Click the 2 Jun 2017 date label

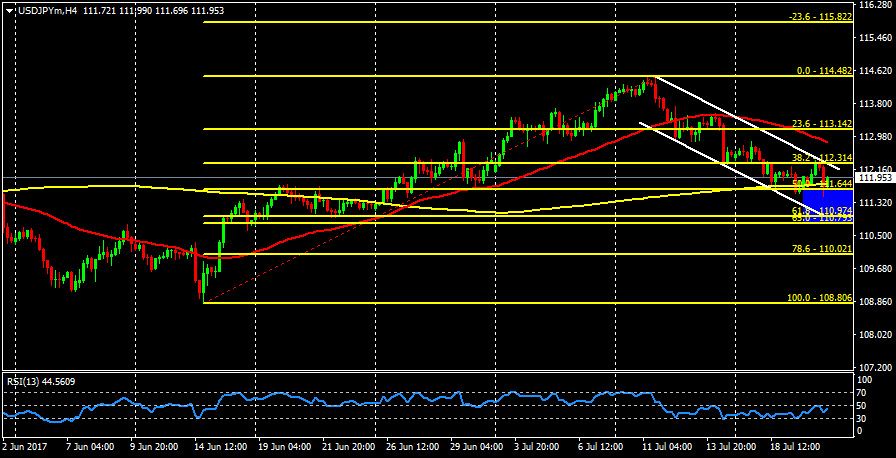[x=25, y=446]
